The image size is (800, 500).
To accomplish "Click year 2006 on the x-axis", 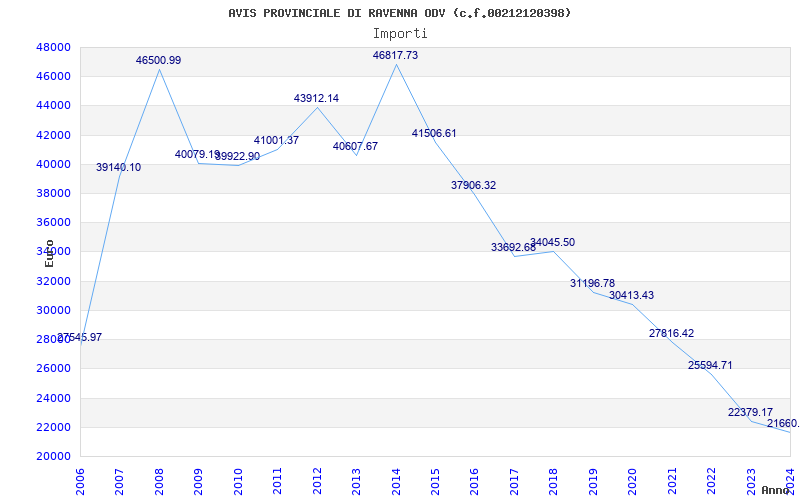I will click(80, 481).
